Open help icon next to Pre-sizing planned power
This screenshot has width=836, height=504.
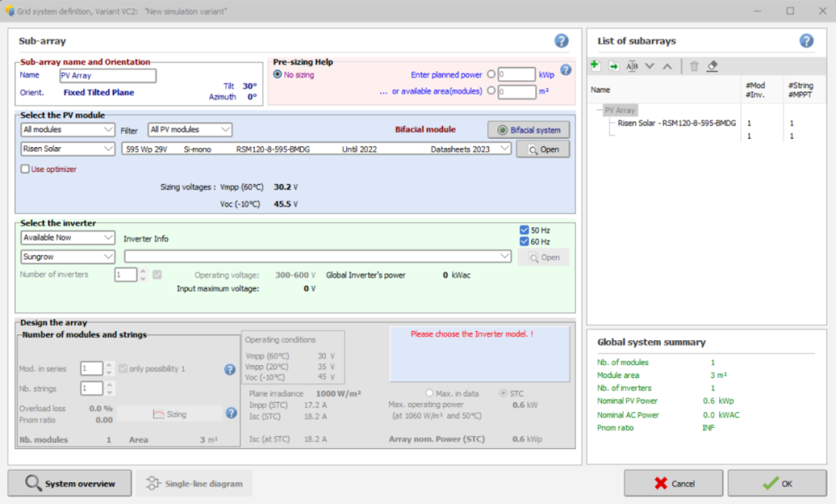565,70
